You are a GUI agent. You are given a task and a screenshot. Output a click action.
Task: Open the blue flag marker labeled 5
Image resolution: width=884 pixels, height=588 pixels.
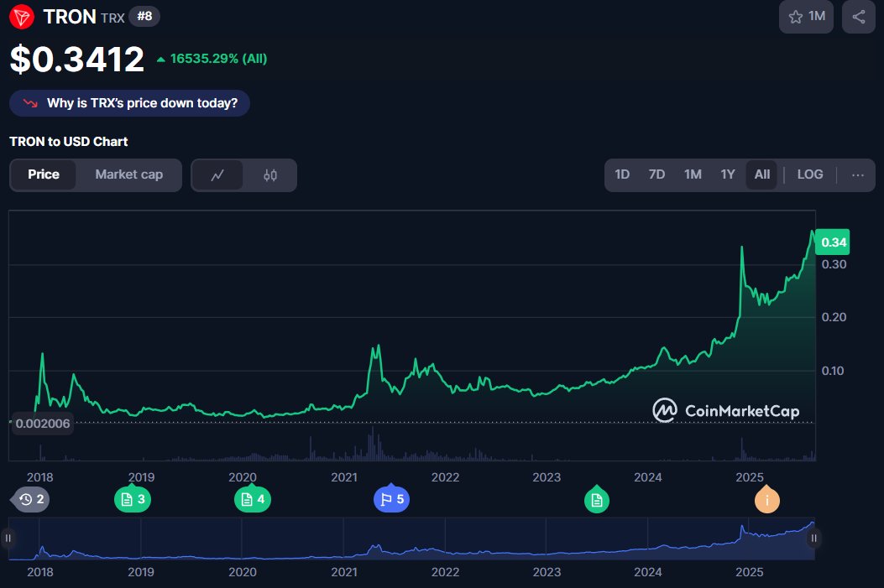(x=392, y=499)
